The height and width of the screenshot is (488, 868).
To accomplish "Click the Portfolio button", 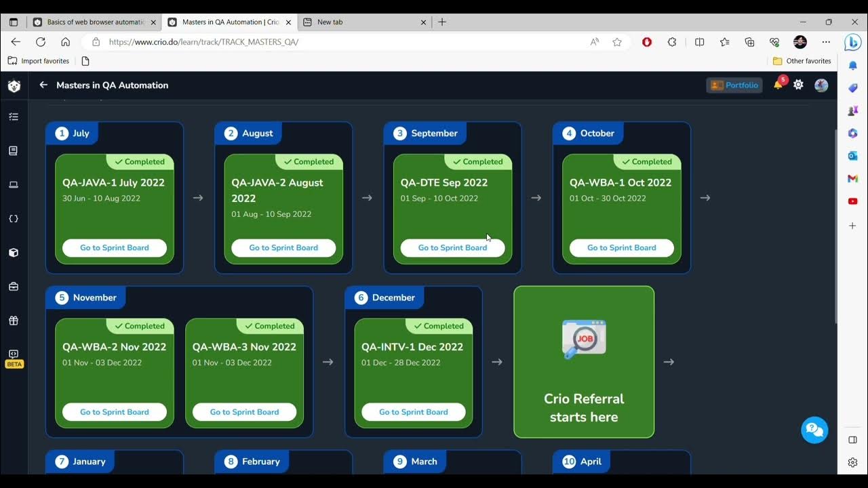I will tap(734, 85).
